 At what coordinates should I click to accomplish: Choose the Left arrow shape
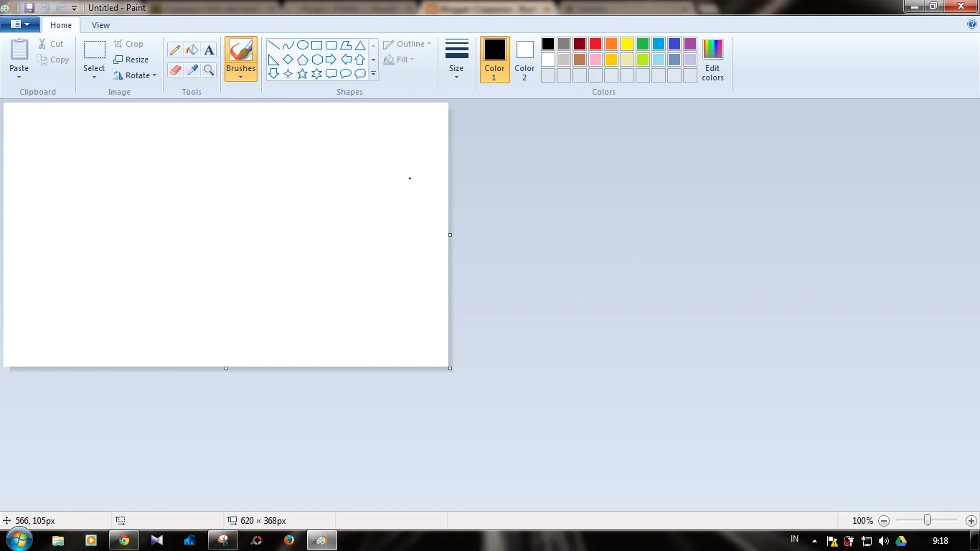point(346,60)
